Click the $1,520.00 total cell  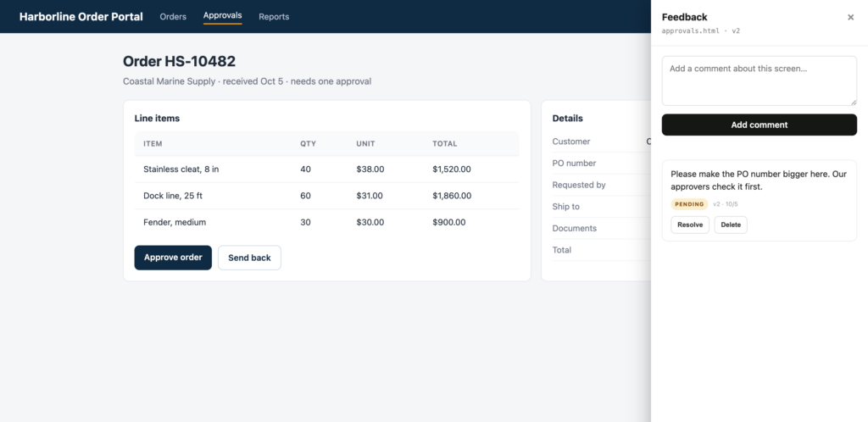pyautogui.click(x=452, y=169)
